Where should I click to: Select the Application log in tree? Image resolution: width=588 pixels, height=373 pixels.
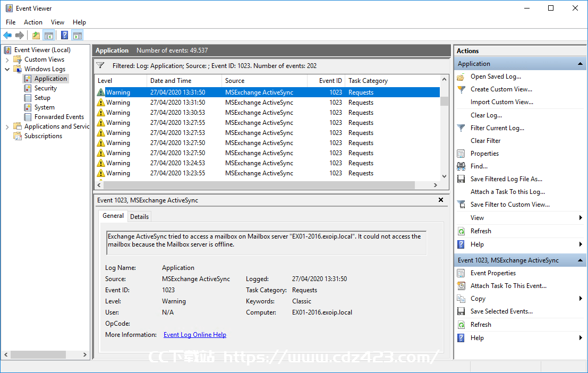click(50, 79)
